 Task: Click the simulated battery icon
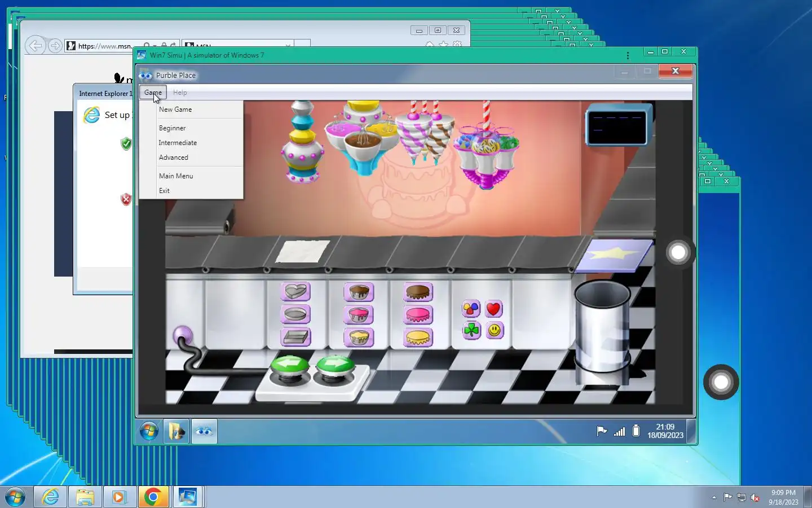[636, 431]
